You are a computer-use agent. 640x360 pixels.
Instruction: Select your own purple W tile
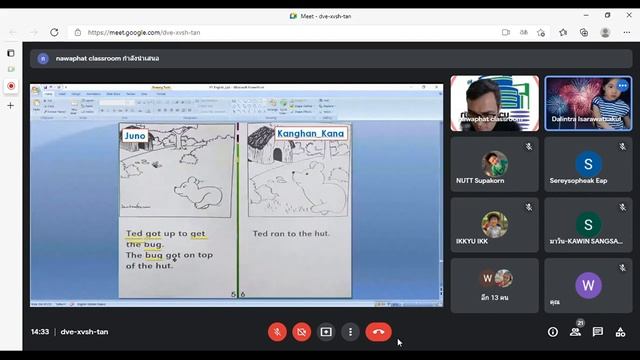click(588, 286)
